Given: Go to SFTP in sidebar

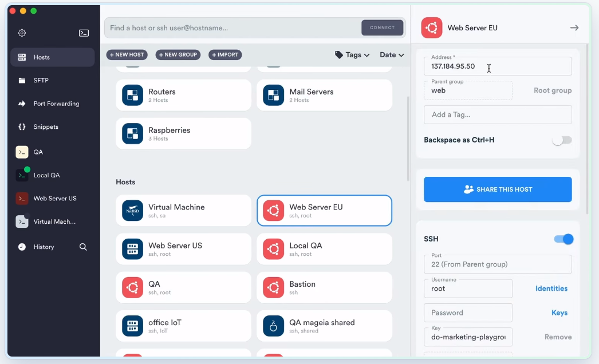Looking at the screenshot, I should (41, 81).
